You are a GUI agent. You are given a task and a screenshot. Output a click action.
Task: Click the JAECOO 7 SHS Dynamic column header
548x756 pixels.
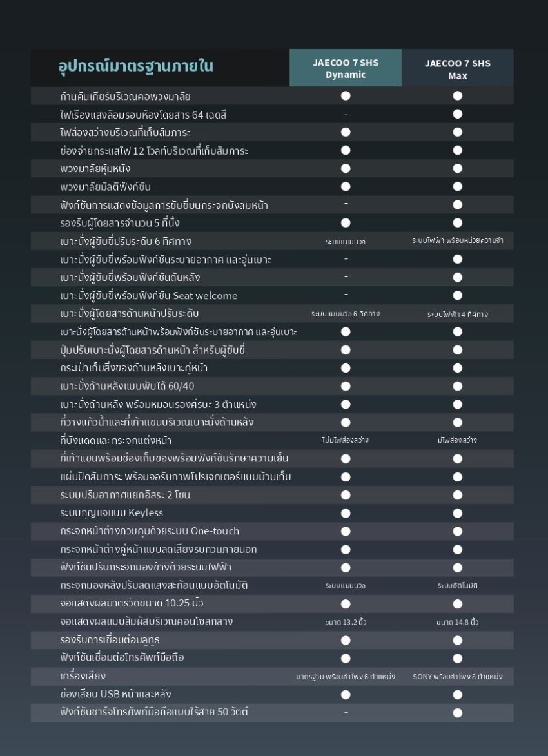pyautogui.click(x=346, y=68)
